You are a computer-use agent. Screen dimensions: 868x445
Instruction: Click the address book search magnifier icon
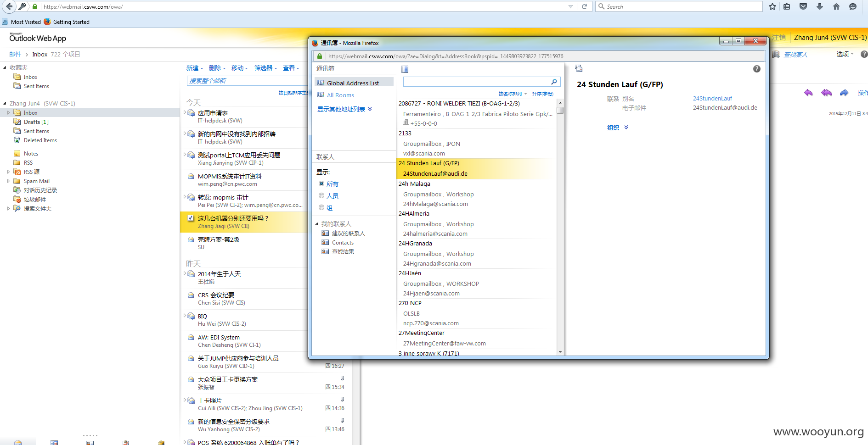click(554, 82)
